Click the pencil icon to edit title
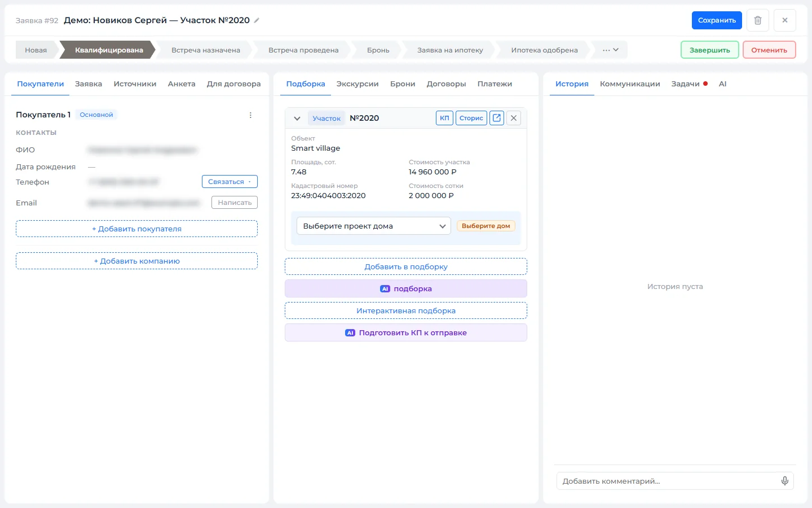 tap(257, 20)
